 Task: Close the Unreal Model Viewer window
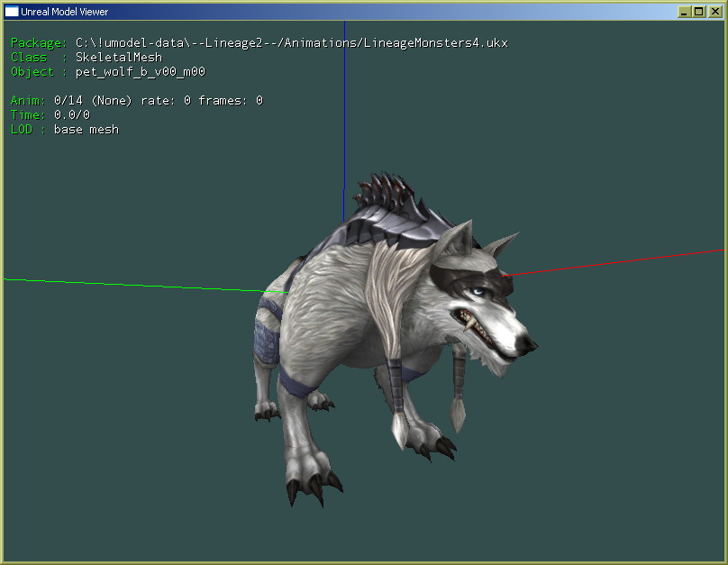[715, 12]
